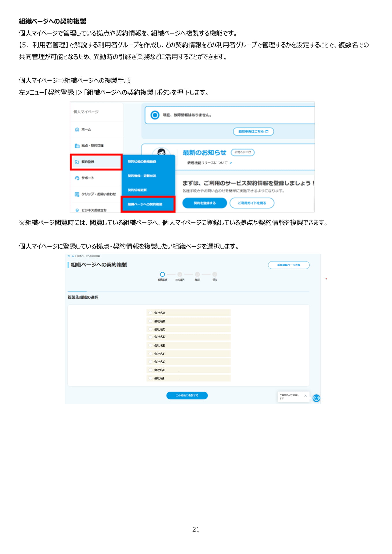Select the 会社名C radio button

coord(150,329)
